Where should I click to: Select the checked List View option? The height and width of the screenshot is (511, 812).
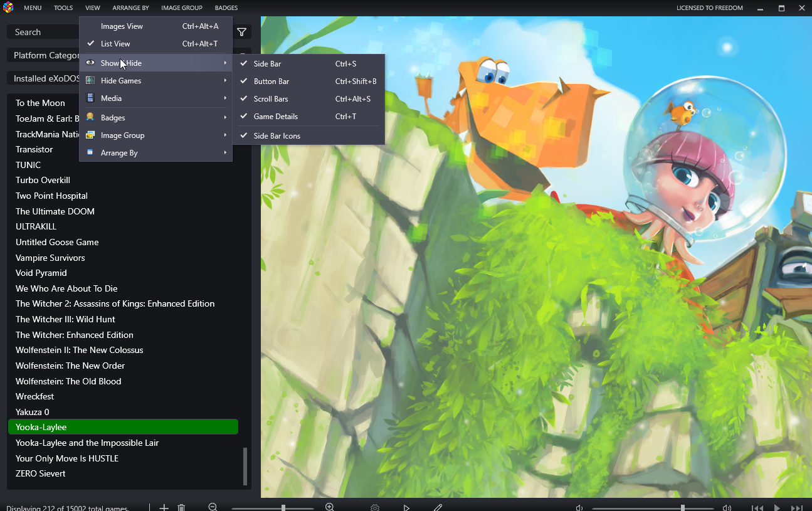[x=156, y=43]
